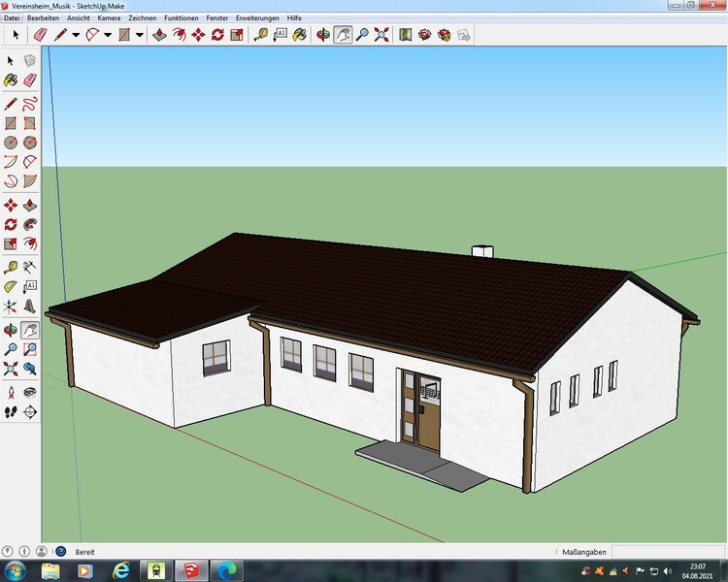728x582 pixels.
Task: Select the Section Plane tool
Action: click(x=30, y=412)
